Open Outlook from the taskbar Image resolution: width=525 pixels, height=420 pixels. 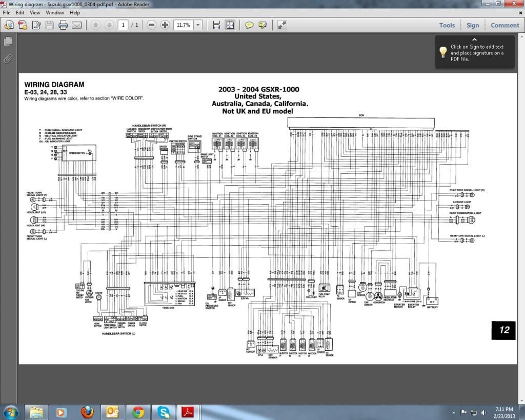[112, 412]
